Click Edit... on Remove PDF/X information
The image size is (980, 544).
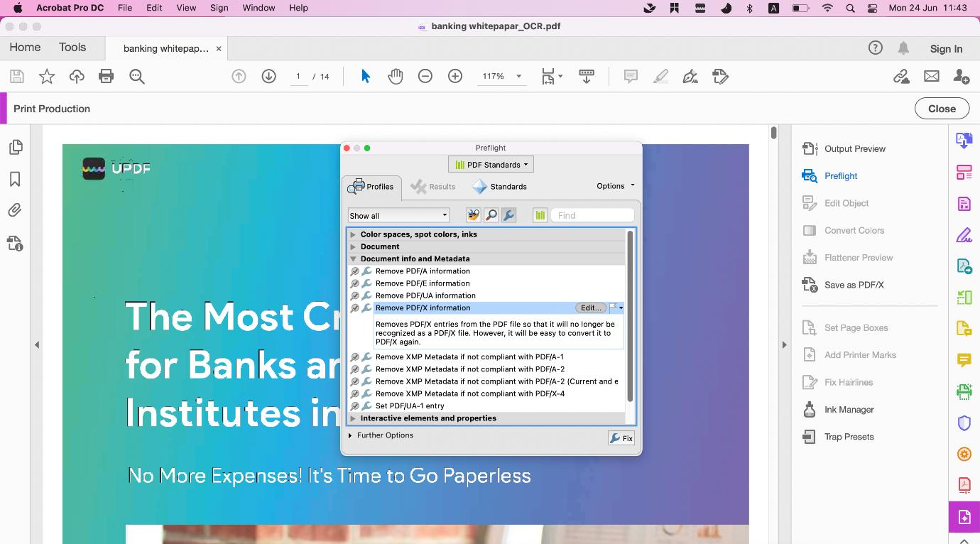(591, 308)
